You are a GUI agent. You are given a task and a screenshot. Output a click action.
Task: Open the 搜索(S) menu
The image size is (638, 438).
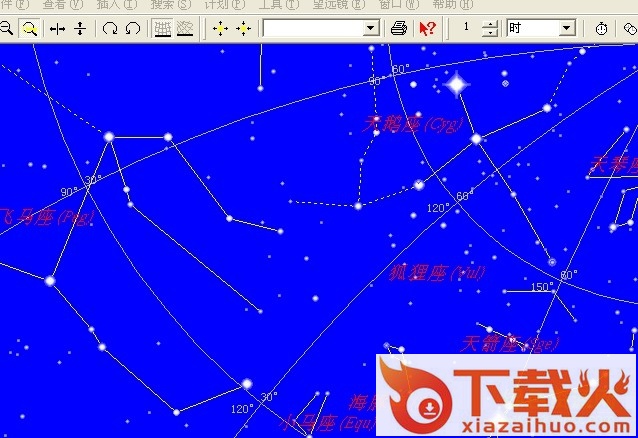pos(170,5)
